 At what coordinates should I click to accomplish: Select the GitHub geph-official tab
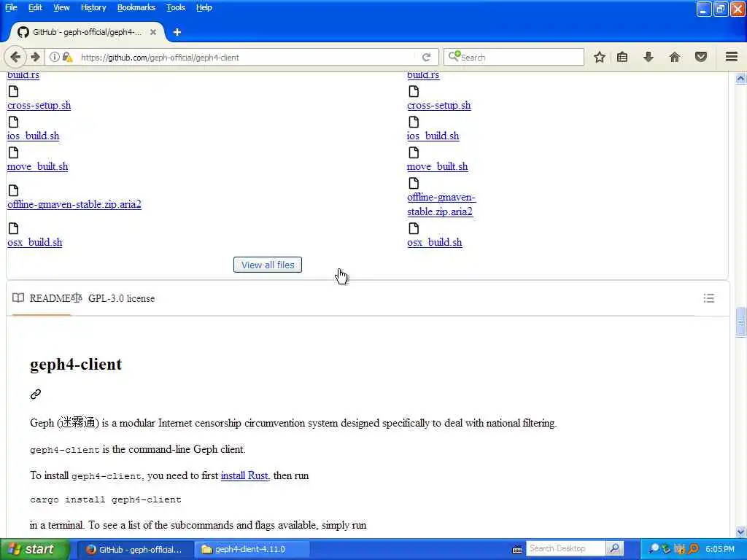point(88,32)
